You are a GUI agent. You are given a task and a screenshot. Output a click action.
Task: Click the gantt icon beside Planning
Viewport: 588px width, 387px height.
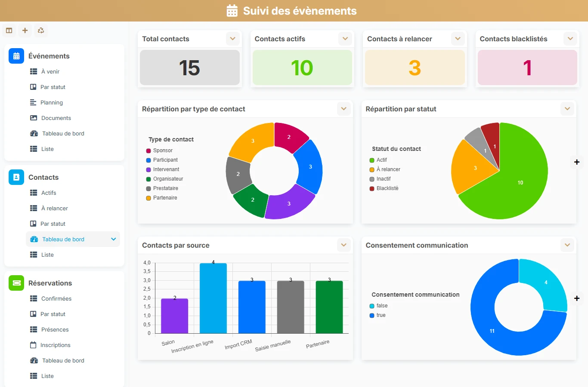click(x=33, y=102)
